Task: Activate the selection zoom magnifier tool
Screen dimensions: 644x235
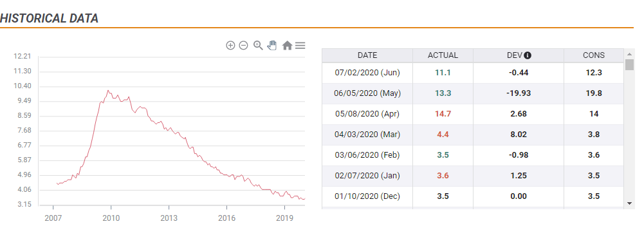Action: point(258,45)
